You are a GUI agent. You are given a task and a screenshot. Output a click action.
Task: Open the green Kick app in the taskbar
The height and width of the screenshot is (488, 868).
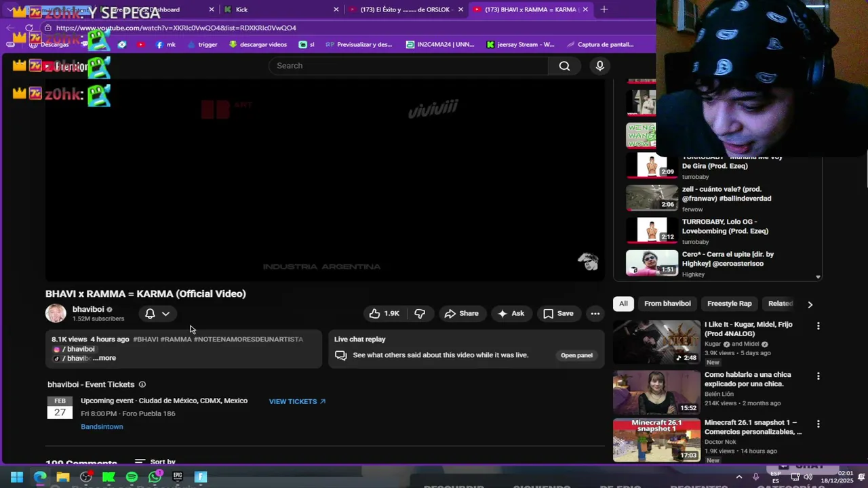click(x=108, y=476)
